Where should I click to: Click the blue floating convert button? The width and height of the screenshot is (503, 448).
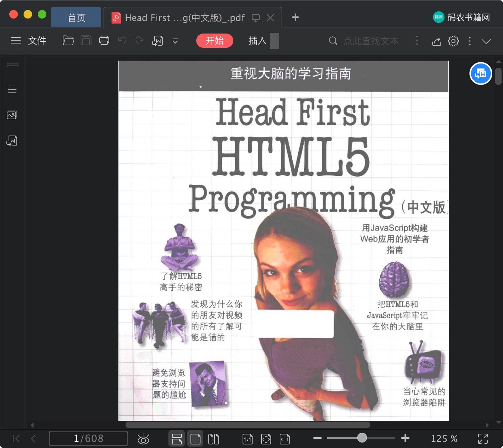tap(481, 73)
